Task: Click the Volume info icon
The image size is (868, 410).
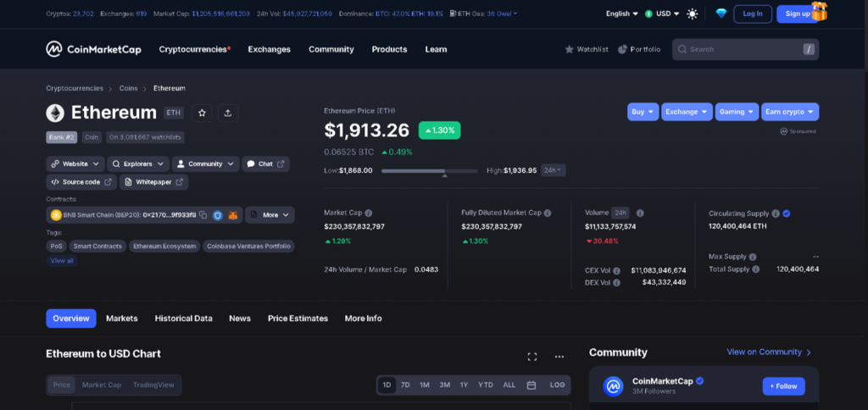Action: (x=640, y=213)
